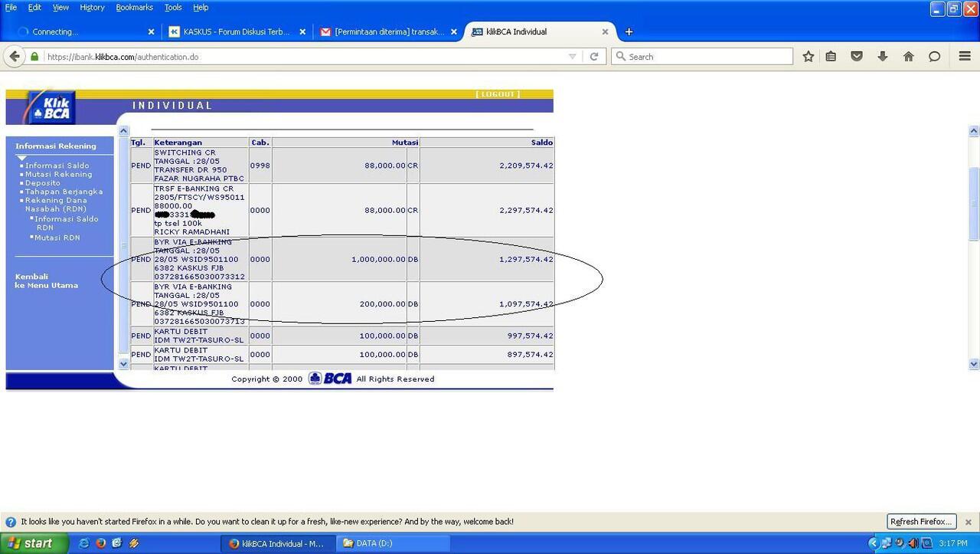Viewport: 980px width, 554px height.
Task: Open Deposito link
Action: 42,183
